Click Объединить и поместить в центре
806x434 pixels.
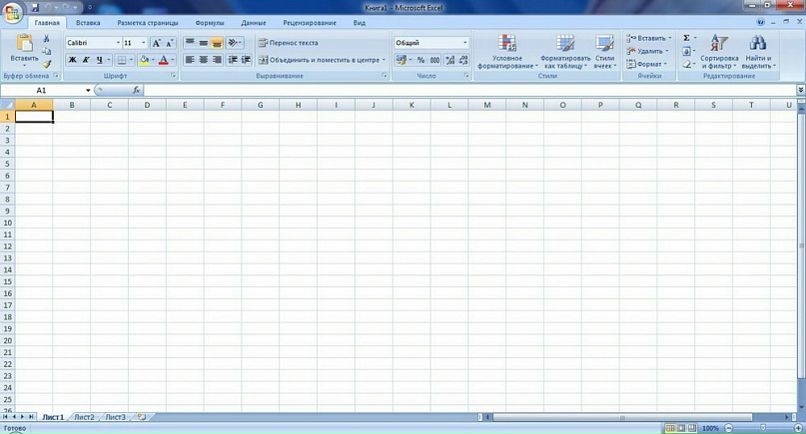(322, 60)
